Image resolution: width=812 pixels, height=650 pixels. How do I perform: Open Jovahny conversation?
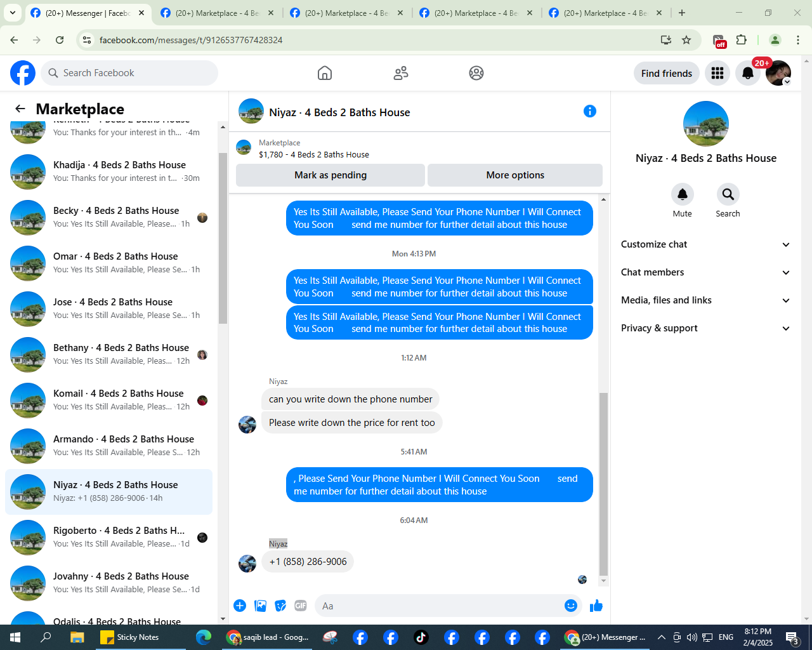coord(108,583)
